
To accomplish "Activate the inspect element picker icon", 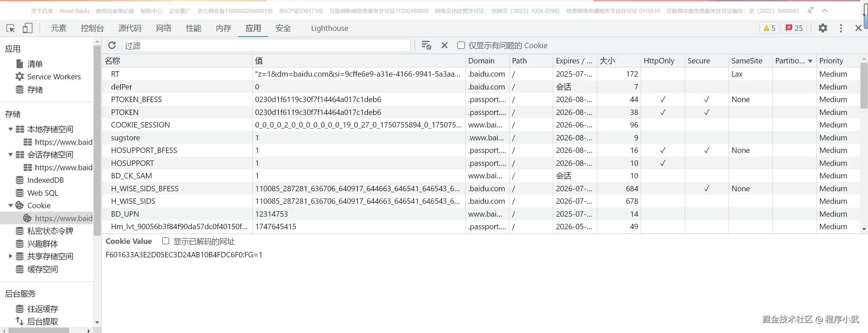I will click(x=11, y=28).
